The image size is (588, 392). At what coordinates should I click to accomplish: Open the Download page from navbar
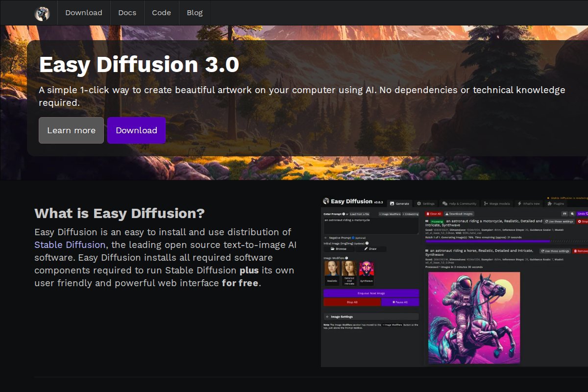coord(84,13)
